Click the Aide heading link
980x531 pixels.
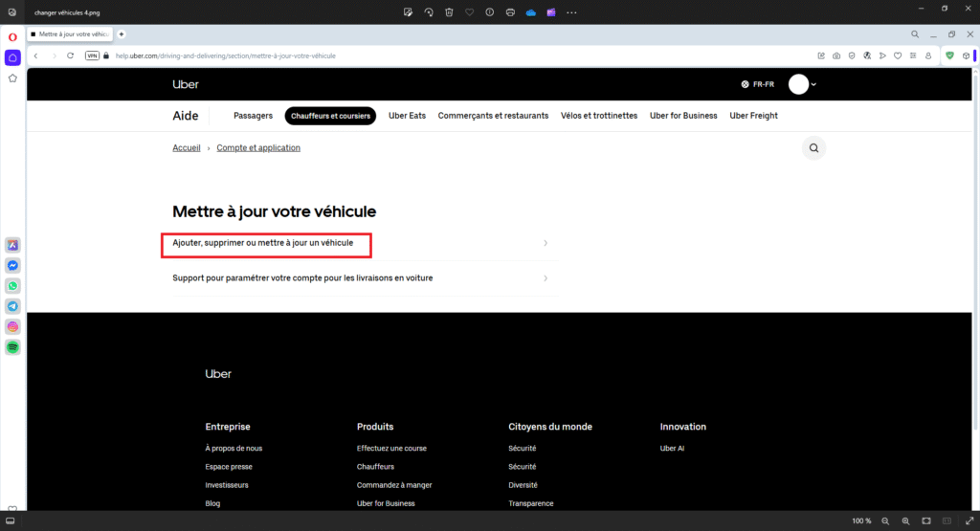pyautogui.click(x=186, y=116)
